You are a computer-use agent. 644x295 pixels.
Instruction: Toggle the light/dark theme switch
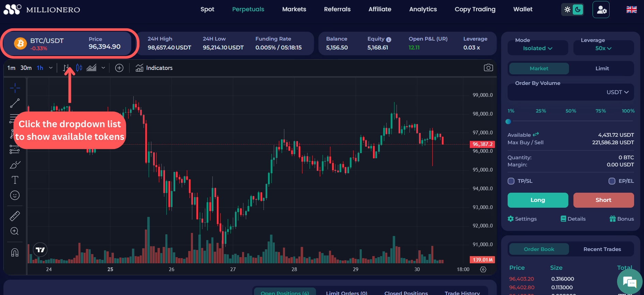[x=572, y=10]
